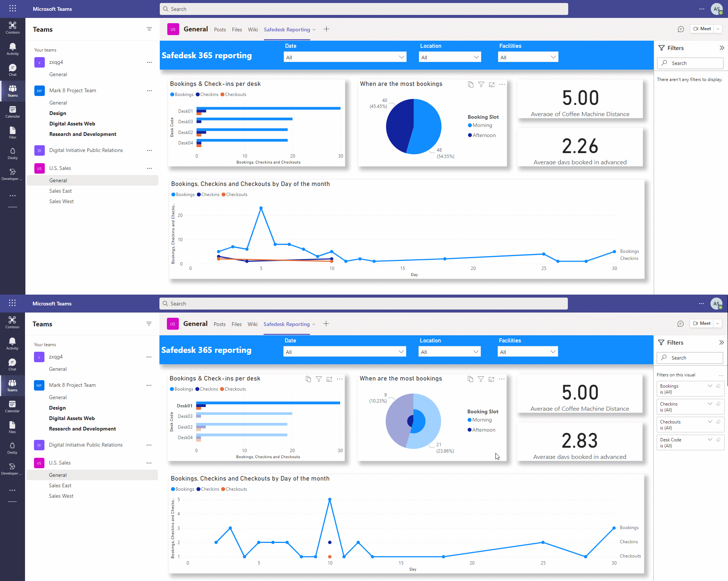Open more options on Bookings & Check-ins visual, lower window

tap(340, 379)
